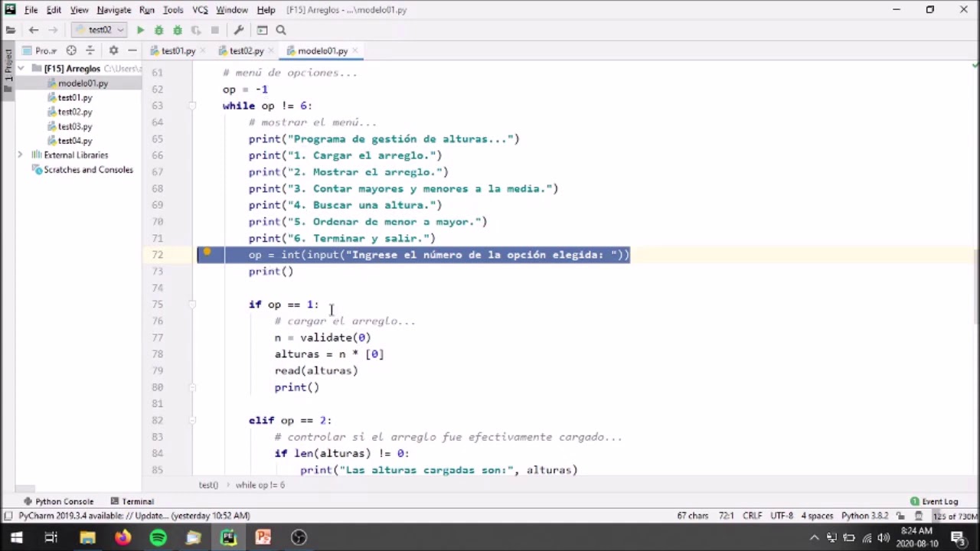Click the fold end marker at line 80

tap(193, 387)
